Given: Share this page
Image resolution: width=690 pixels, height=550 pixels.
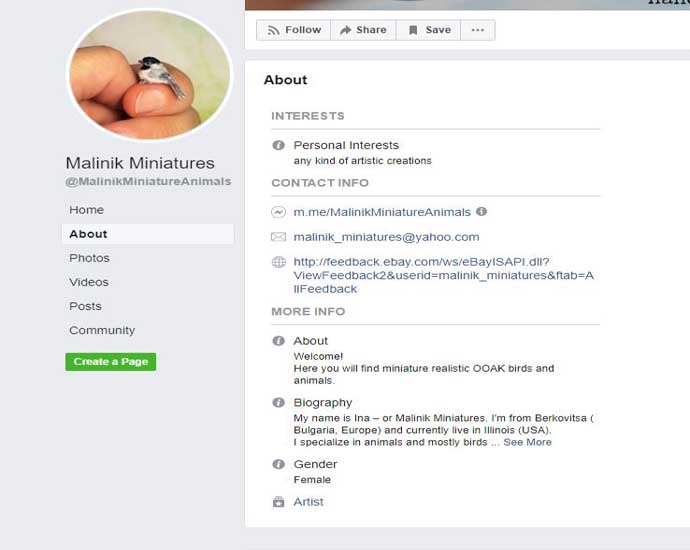Looking at the screenshot, I should [x=363, y=30].
